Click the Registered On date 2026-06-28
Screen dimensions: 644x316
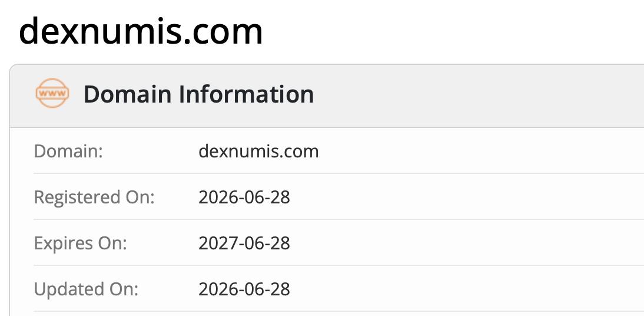click(x=244, y=197)
